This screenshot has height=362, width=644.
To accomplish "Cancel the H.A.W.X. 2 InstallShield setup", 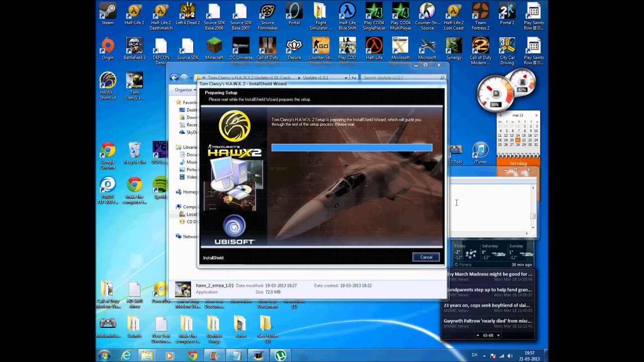I will point(426,257).
